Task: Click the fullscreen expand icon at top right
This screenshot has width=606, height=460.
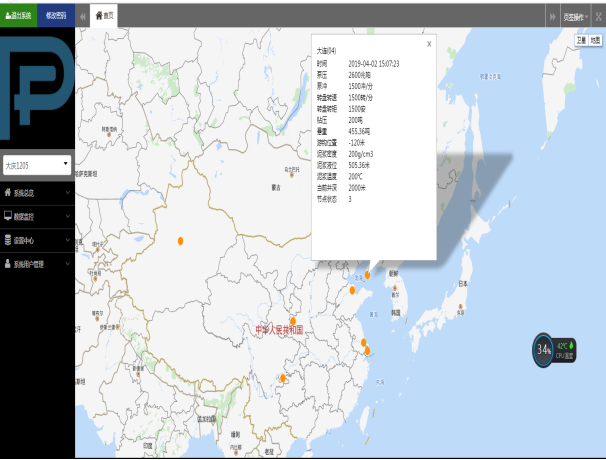Action: [599, 17]
